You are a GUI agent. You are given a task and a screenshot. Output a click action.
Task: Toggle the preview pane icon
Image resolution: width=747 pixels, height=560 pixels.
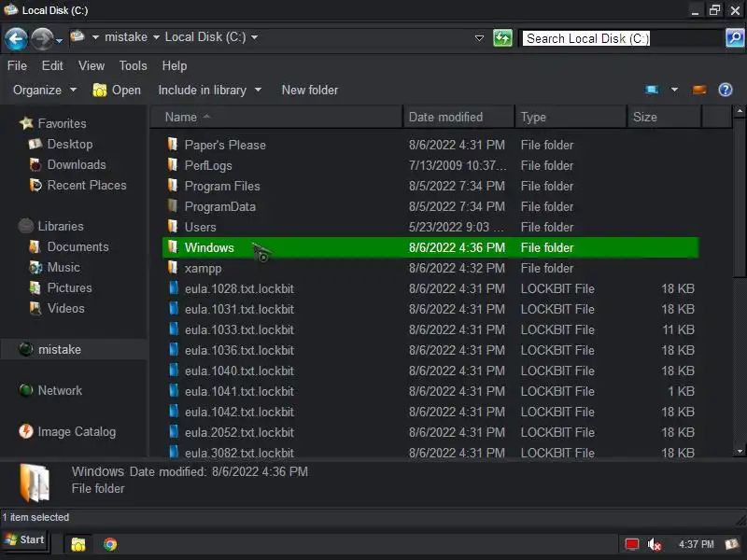point(699,90)
